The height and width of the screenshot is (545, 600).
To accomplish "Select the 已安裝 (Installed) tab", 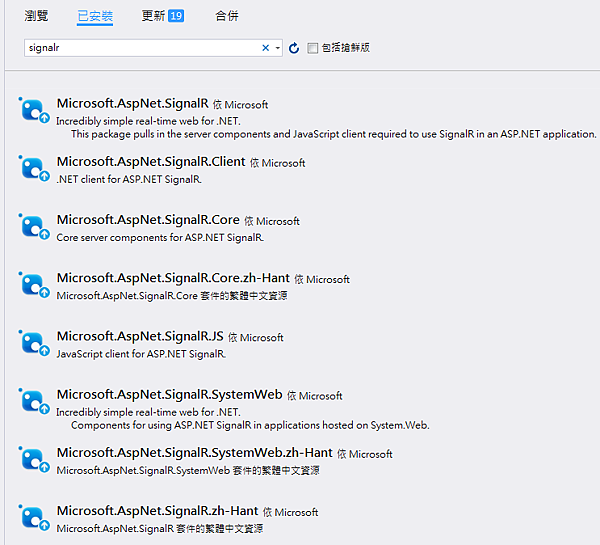I will pyautogui.click(x=95, y=16).
